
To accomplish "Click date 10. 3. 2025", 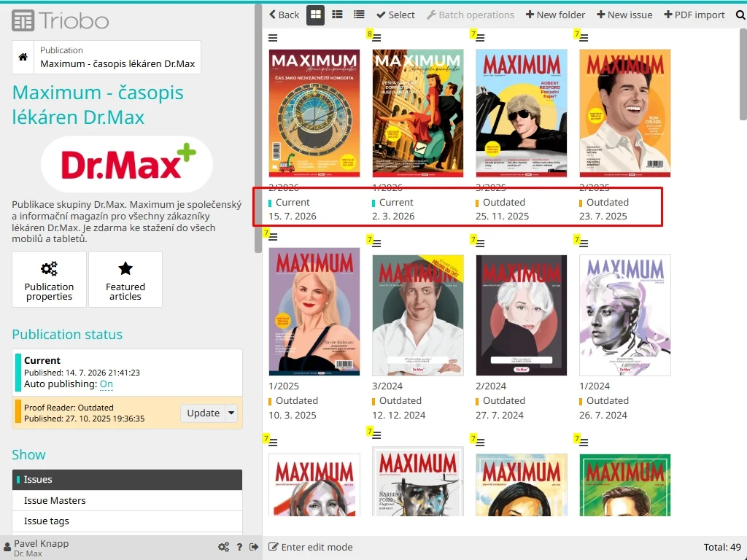I will pos(293,415).
